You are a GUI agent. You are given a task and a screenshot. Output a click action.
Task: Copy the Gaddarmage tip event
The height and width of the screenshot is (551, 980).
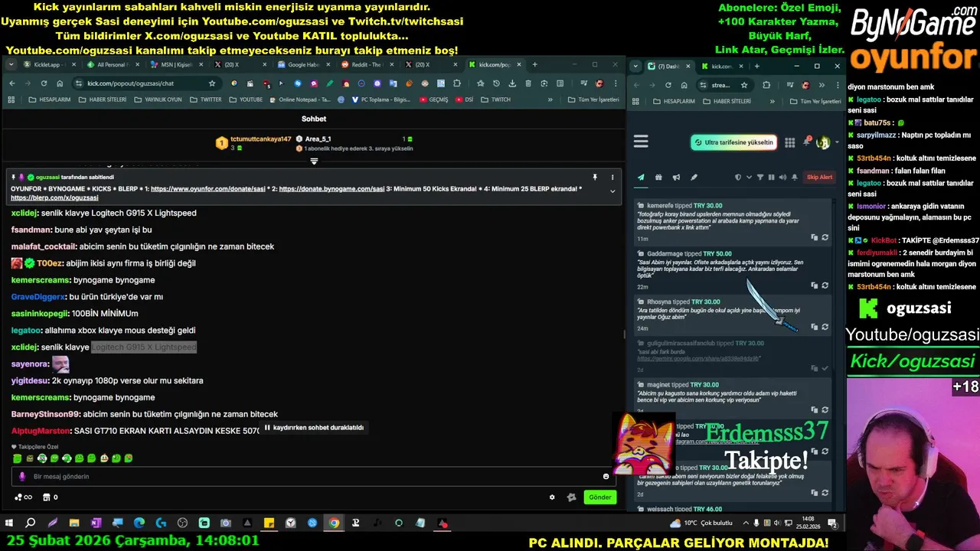814,285
